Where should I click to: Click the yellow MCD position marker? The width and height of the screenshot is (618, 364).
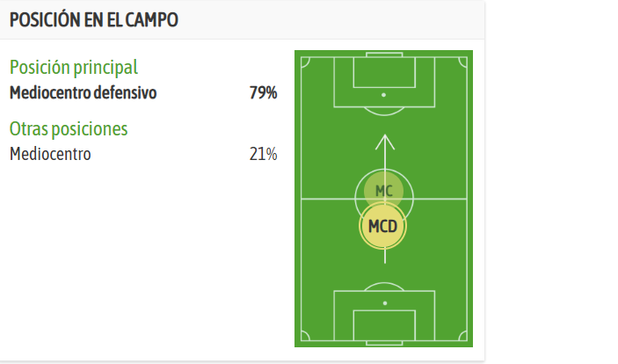click(382, 226)
